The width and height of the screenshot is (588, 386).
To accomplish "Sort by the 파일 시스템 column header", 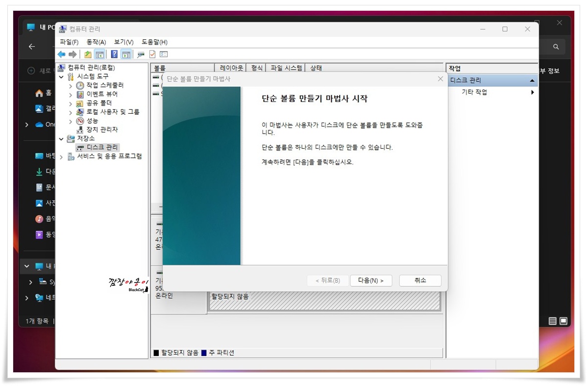I will pyautogui.click(x=287, y=68).
